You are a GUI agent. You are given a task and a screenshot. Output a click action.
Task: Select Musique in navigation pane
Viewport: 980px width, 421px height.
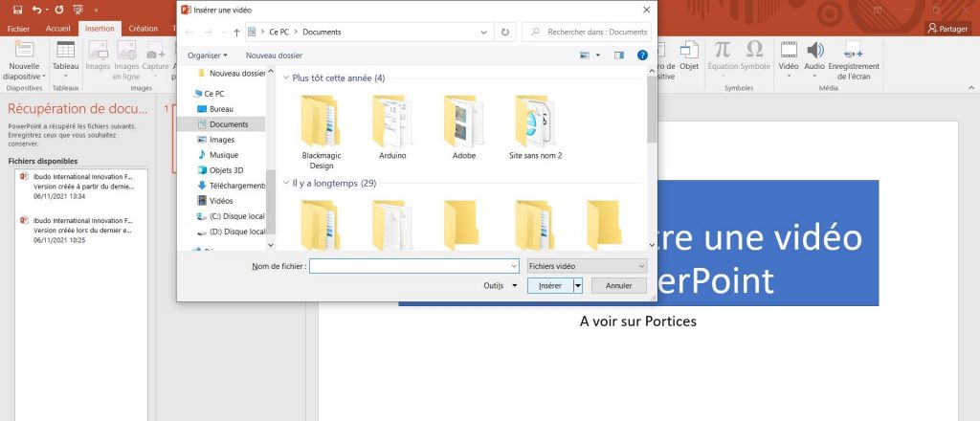224,154
